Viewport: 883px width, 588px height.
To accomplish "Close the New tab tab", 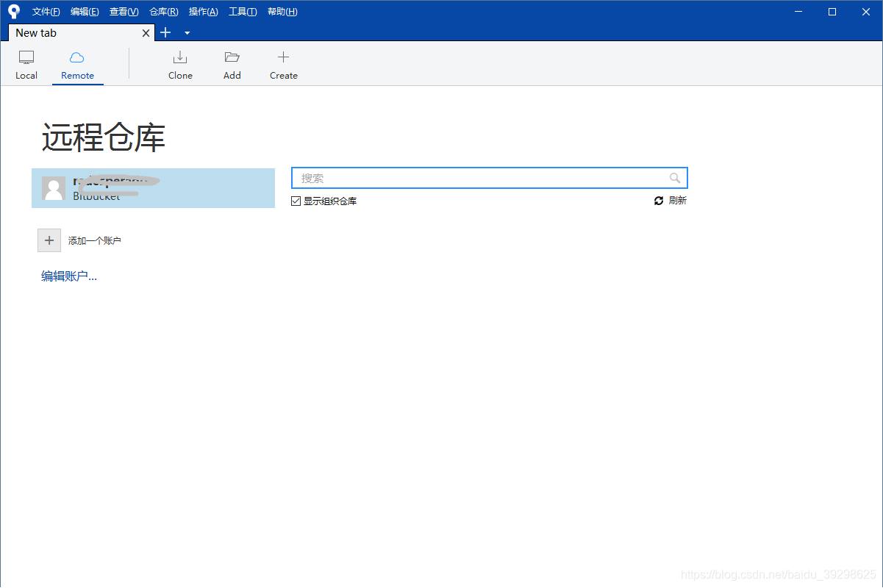I will point(146,33).
